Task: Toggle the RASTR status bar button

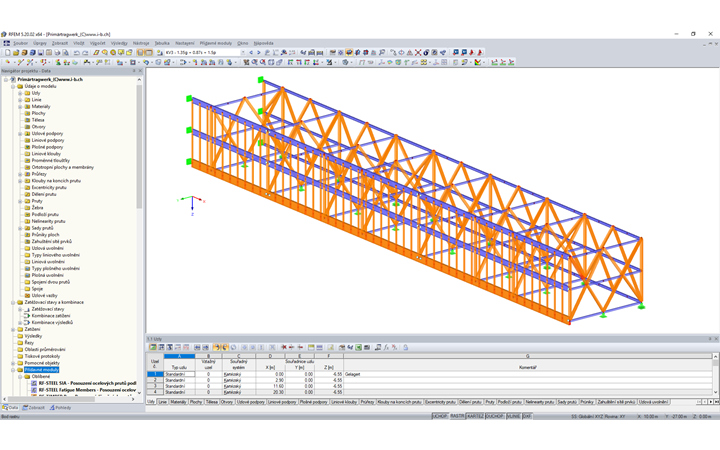Action: click(x=457, y=416)
